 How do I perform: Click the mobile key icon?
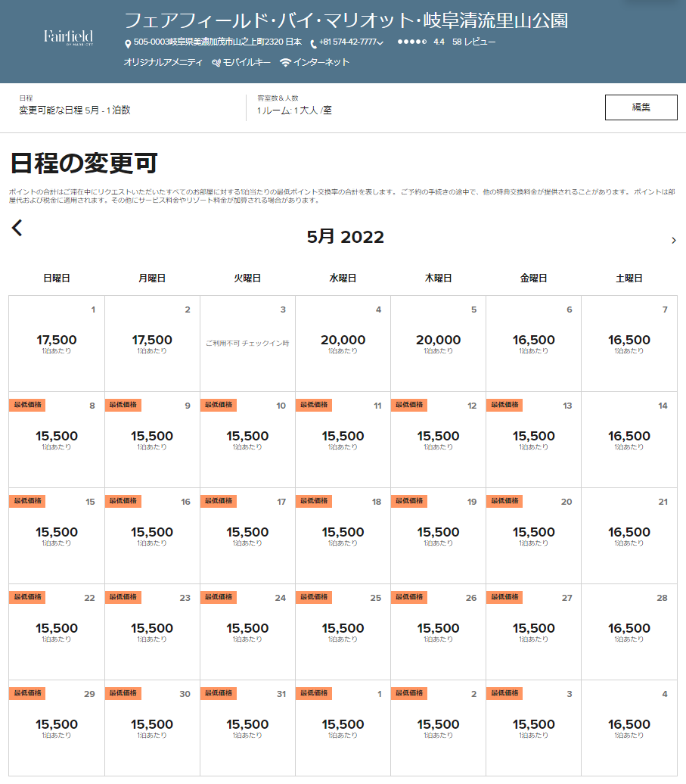(216, 63)
